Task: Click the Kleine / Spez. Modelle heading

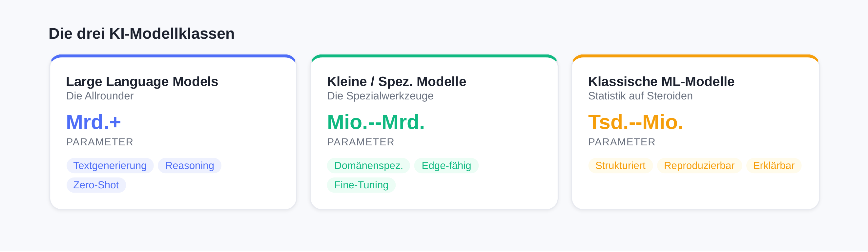Action: pos(397,81)
